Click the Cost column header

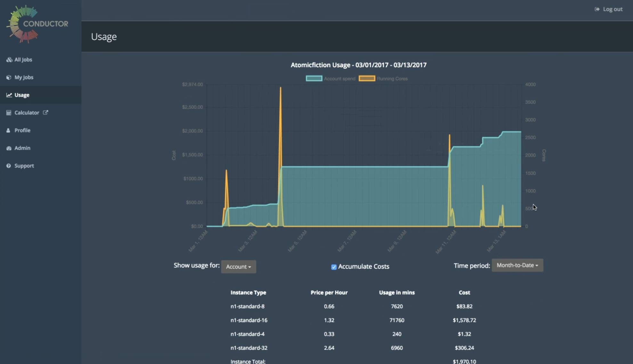click(464, 292)
